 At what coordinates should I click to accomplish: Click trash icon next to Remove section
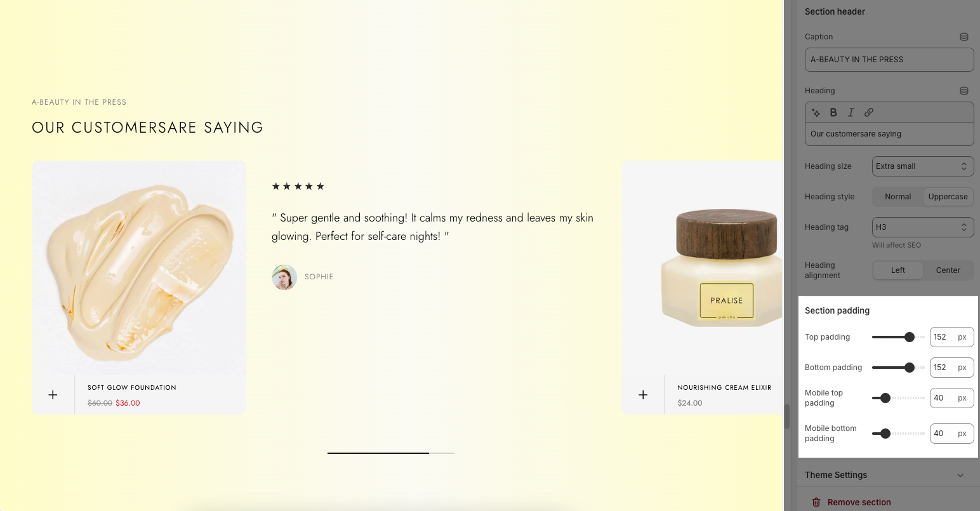point(816,502)
